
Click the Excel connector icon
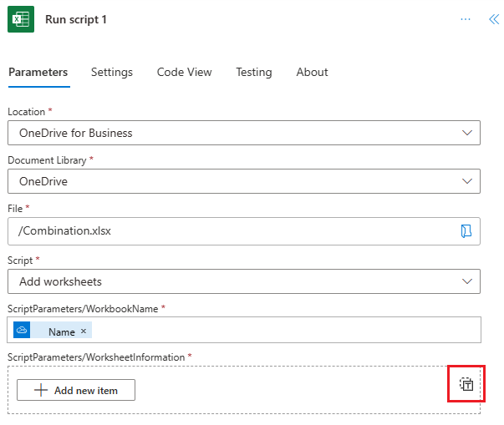pyautogui.click(x=21, y=19)
